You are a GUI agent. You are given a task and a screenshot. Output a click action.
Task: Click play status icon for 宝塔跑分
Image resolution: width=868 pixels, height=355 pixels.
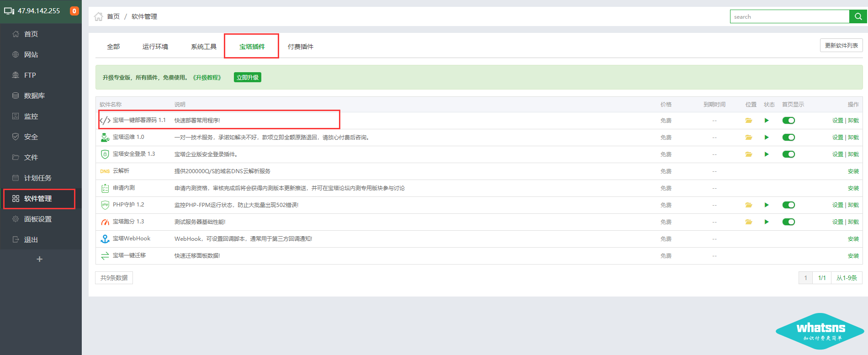tap(767, 222)
